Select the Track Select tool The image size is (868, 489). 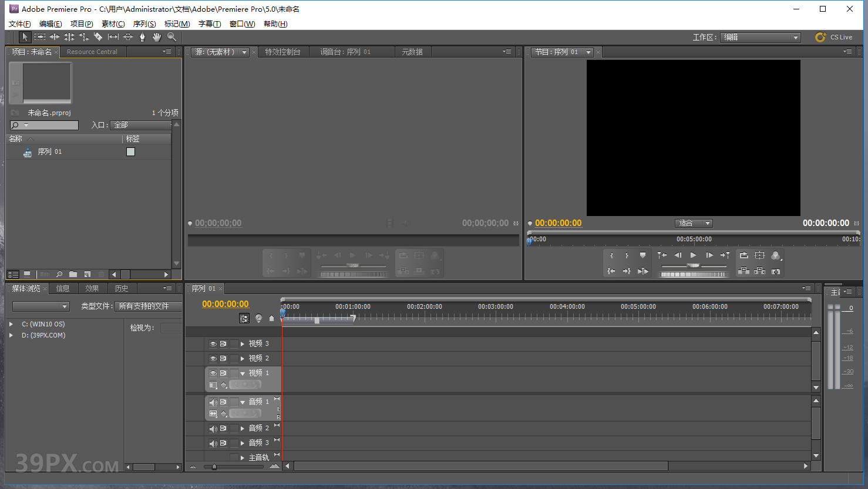click(x=39, y=36)
